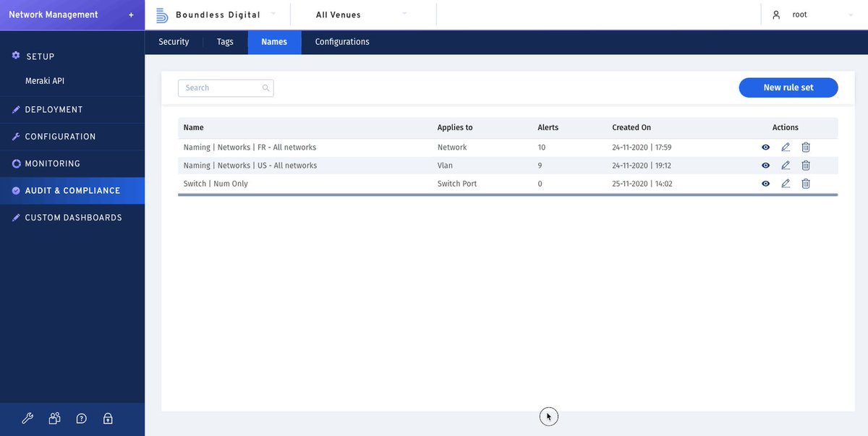868x436 pixels.
Task: Sort by the Created On column header
Action: click(631, 127)
